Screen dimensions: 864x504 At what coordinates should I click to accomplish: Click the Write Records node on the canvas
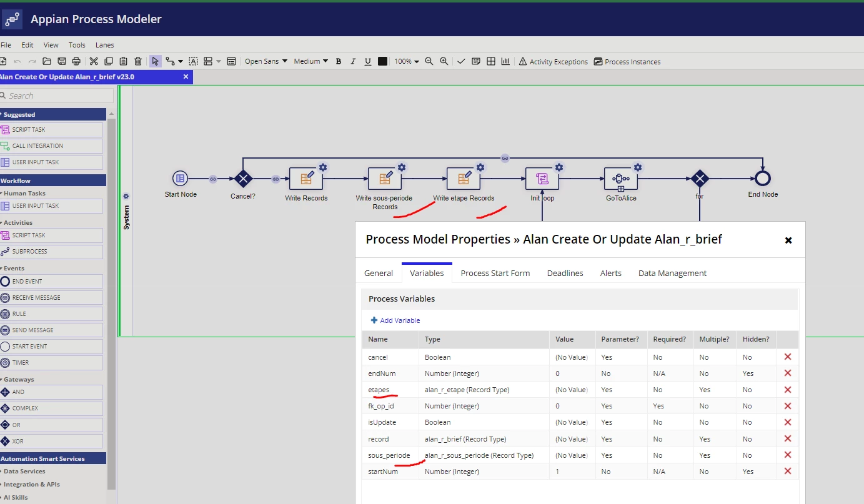[x=306, y=179]
